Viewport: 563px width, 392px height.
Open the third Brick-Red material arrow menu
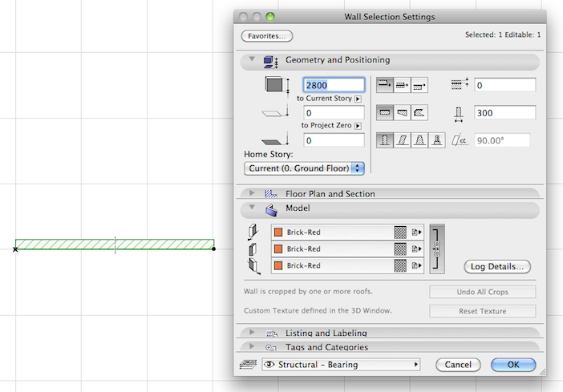coord(416,265)
